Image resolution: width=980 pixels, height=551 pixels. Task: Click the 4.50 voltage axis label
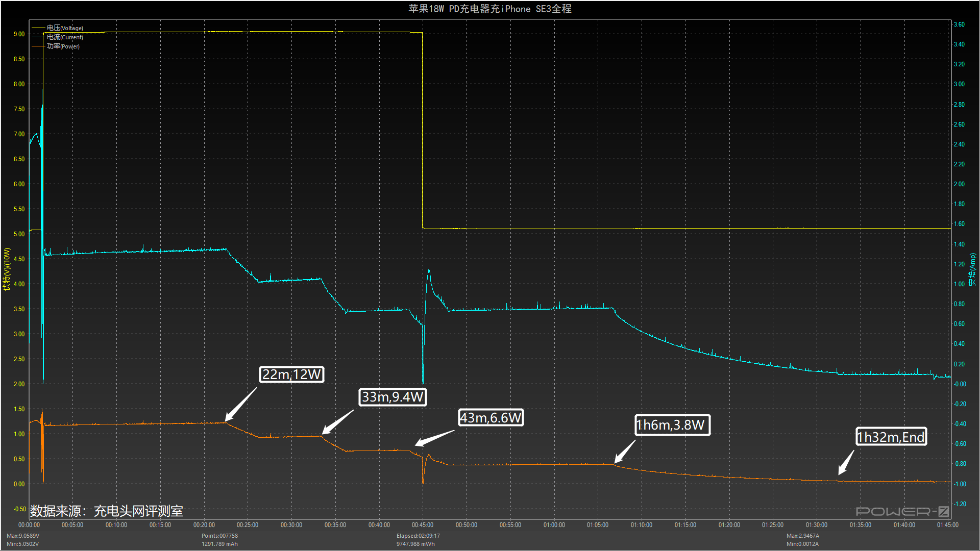coord(19,259)
